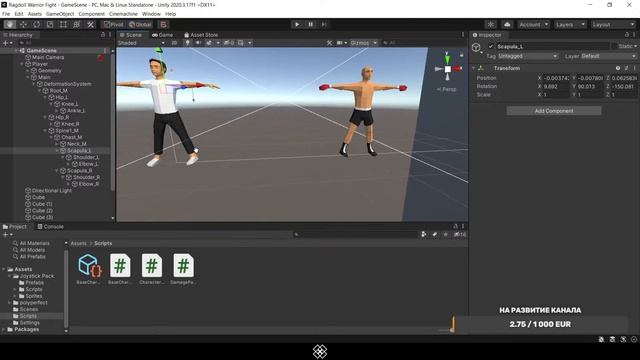Open the Gizmos dropdown
Screen dimensions: 640x360
pos(363,43)
